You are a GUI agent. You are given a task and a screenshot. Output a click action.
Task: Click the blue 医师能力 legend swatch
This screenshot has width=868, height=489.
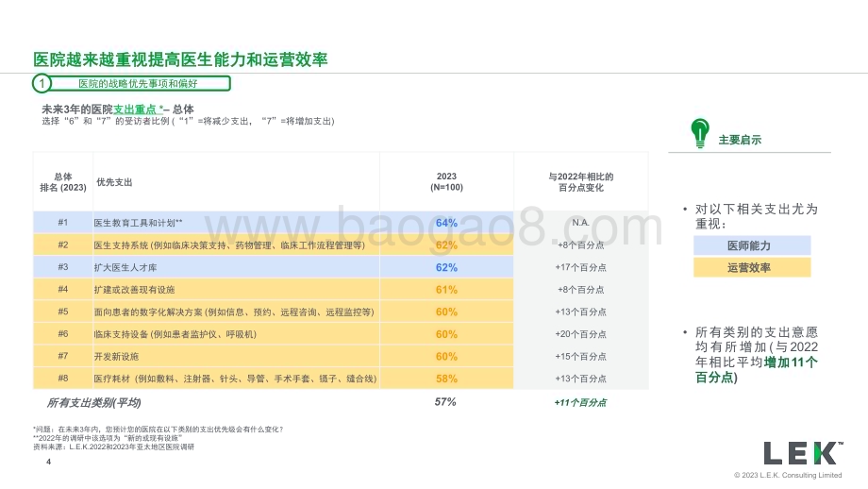[x=752, y=245]
